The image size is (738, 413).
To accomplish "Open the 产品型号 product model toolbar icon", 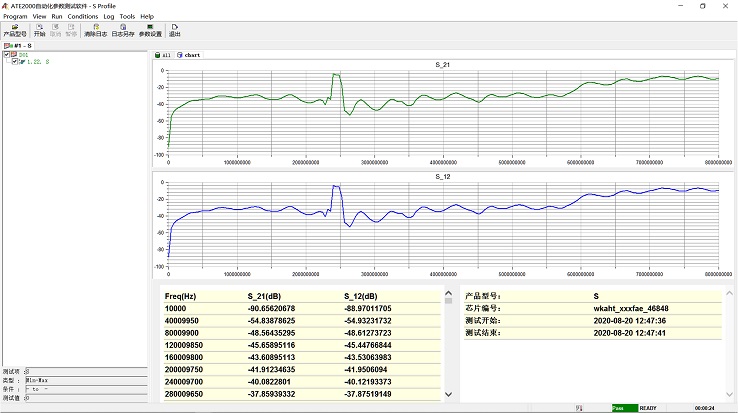I will (15, 31).
